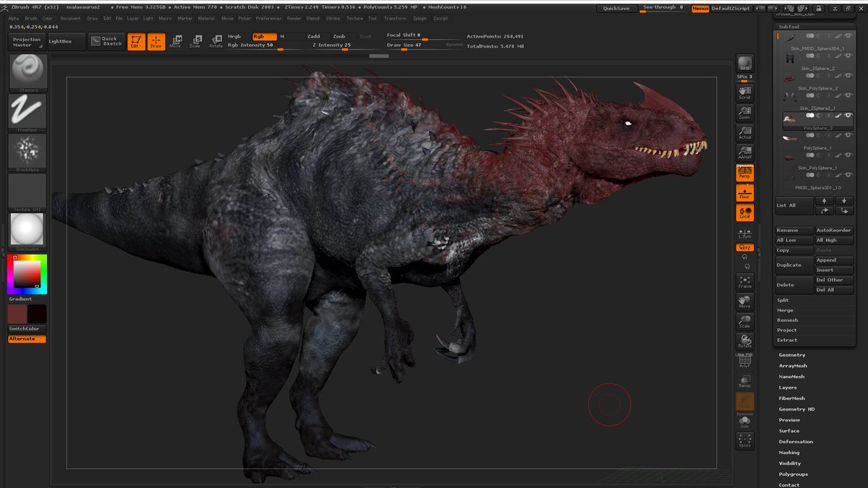Toggle eye visibility of PolySphere_3 subtool
This screenshot has width=868, height=488.
848,116
